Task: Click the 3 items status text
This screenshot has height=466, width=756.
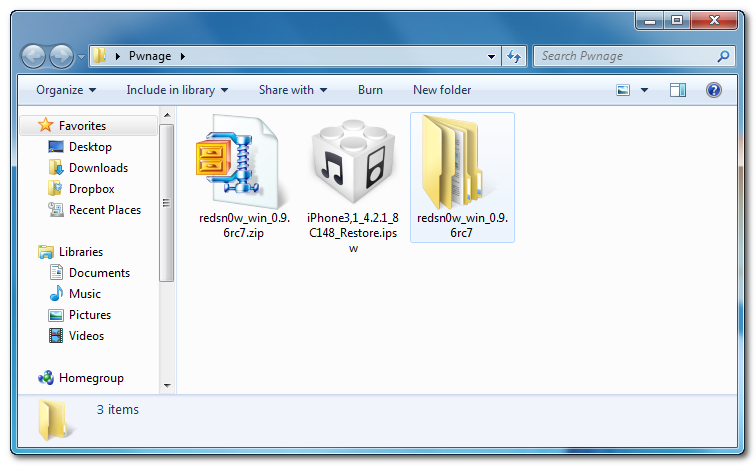Action: pos(118,409)
